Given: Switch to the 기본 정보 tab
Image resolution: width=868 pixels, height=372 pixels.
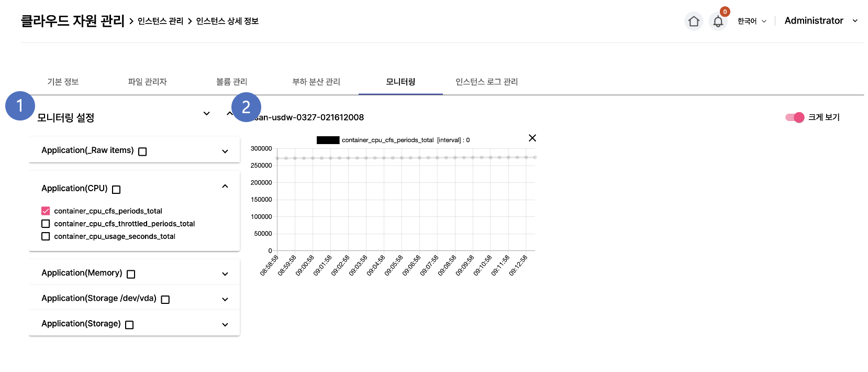Looking at the screenshot, I should [x=63, y=82].
